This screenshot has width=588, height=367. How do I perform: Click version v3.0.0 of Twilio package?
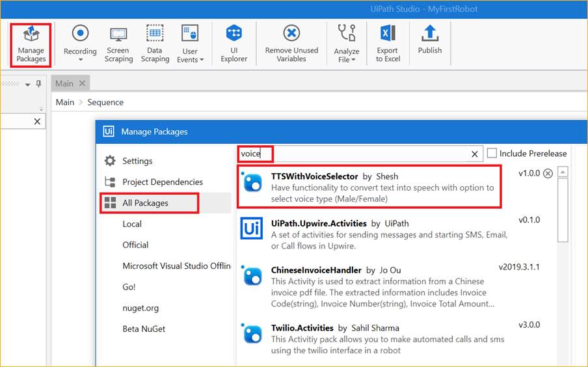coord(529,325)
